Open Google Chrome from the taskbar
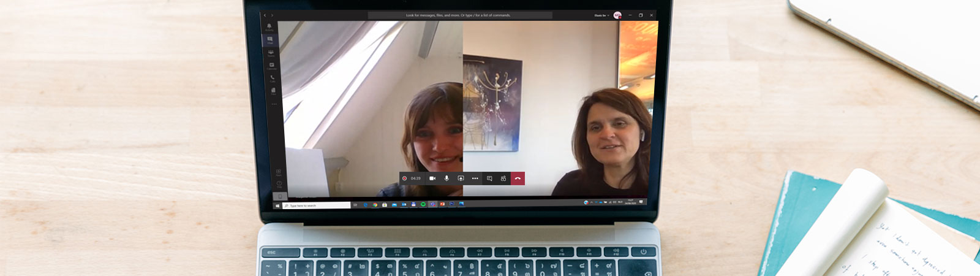The height and width of the screenshot is (276, 980). [x=375, y=205]
